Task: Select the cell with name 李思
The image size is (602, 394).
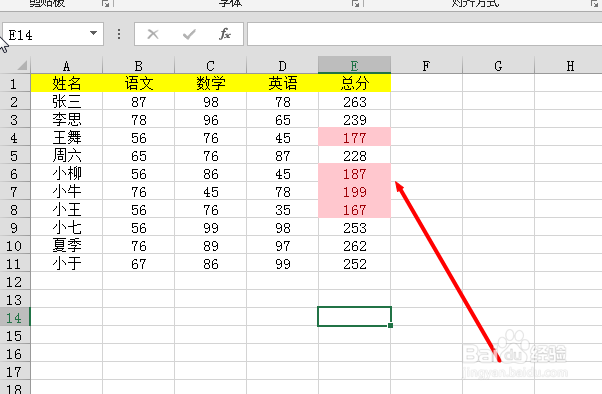Action: (67, 119)
